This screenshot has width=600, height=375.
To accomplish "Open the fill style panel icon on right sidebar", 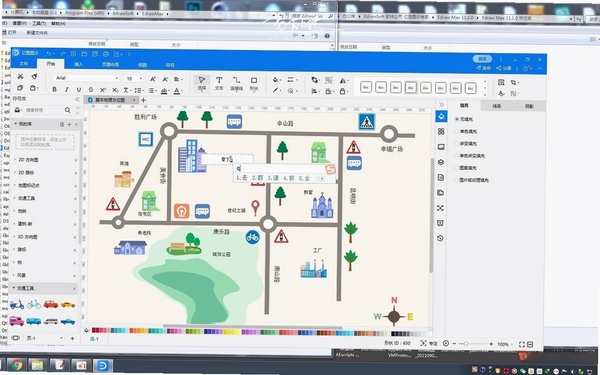I will pyautogui.click(x=441, y=116).
